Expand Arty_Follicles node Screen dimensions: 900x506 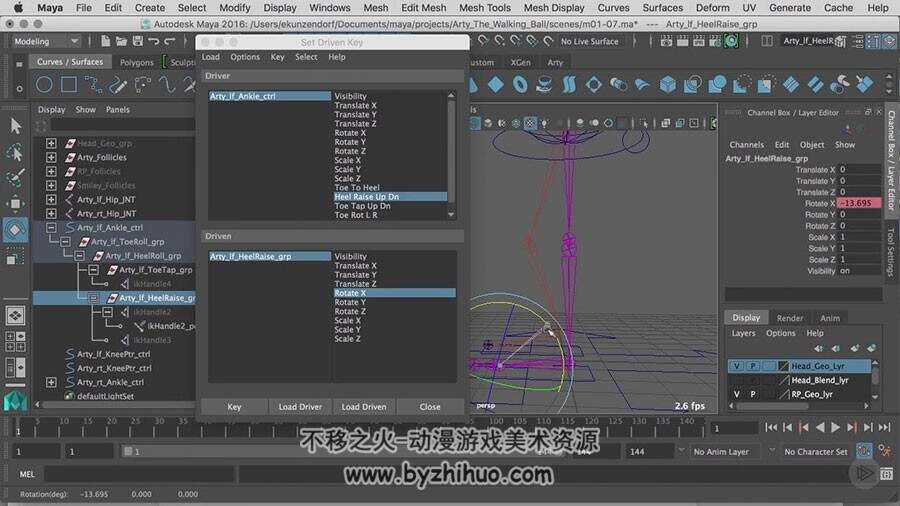tap(51, 157)
